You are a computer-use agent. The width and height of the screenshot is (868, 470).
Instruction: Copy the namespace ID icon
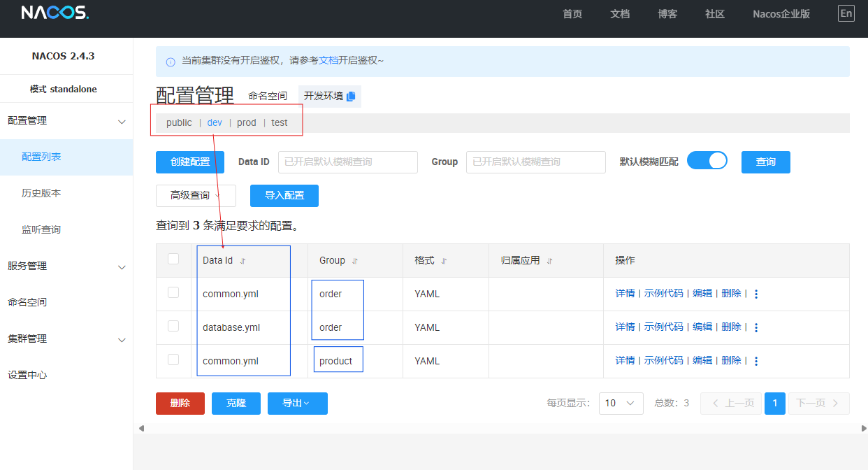(351, 96)
